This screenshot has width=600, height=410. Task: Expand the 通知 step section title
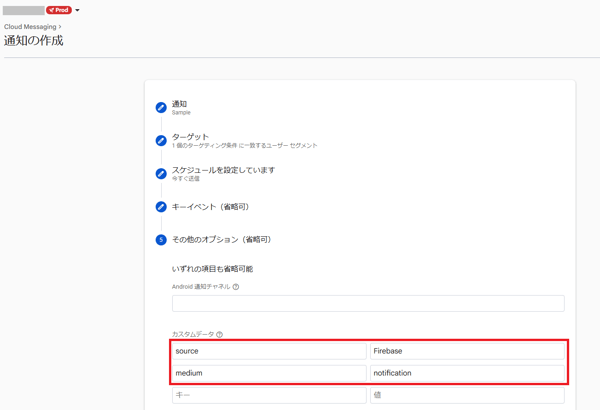tap(179, 104)
